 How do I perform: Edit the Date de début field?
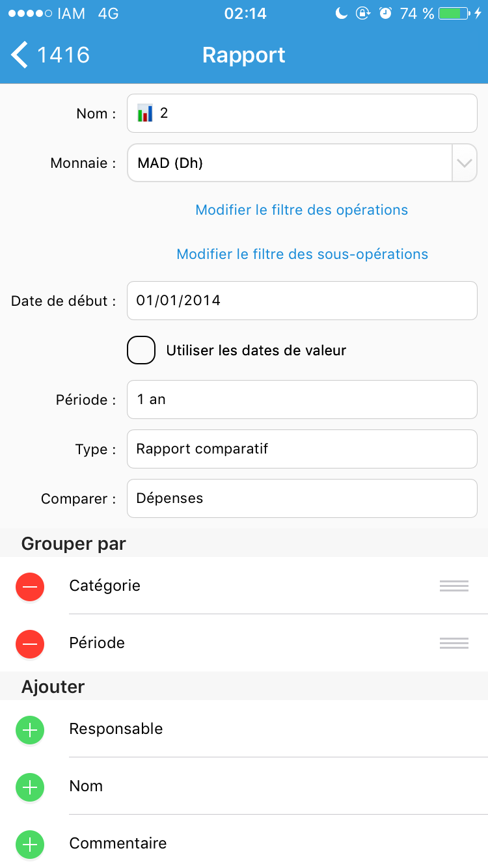point(302,301)
